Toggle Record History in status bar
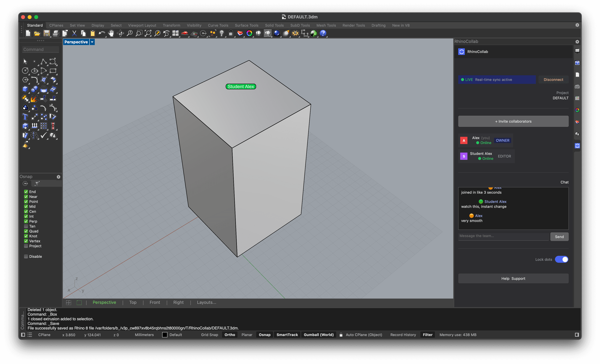The image size is (600, 364). [x=403, y=335]
